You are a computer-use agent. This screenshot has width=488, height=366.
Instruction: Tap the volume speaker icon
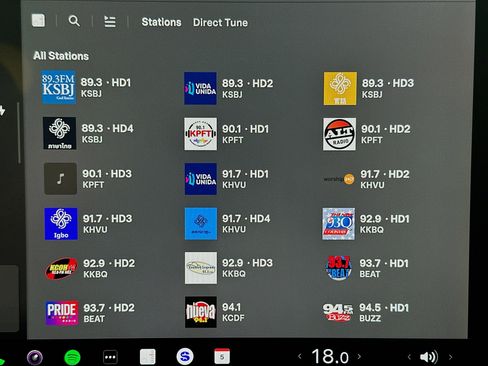coord(429,357)
